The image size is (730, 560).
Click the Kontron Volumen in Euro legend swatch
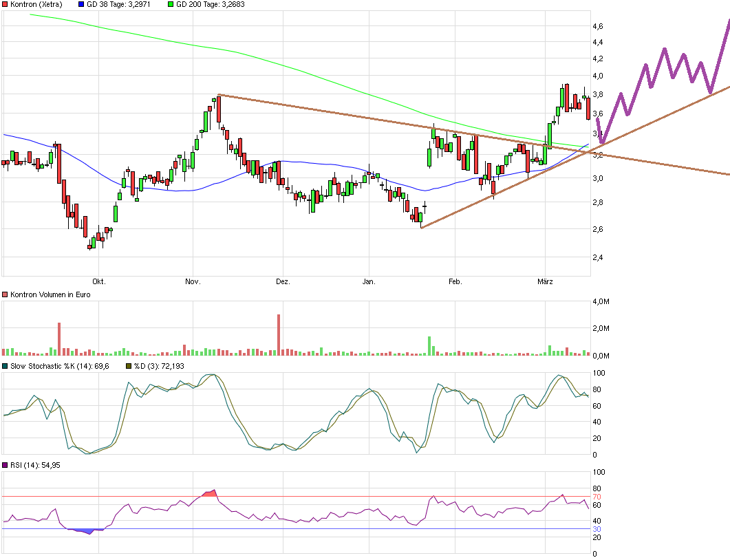6,294
